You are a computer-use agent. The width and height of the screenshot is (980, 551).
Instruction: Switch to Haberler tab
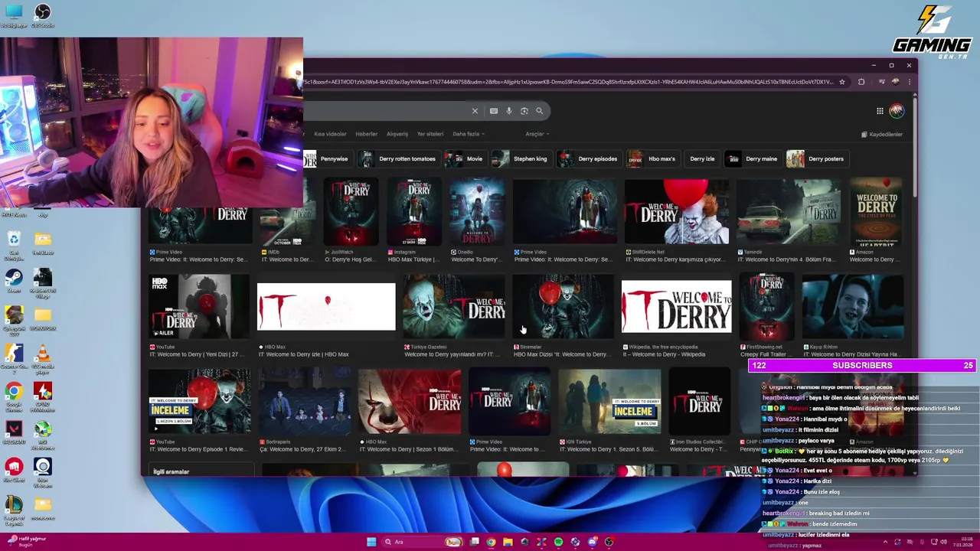click(x=366, y=134)
